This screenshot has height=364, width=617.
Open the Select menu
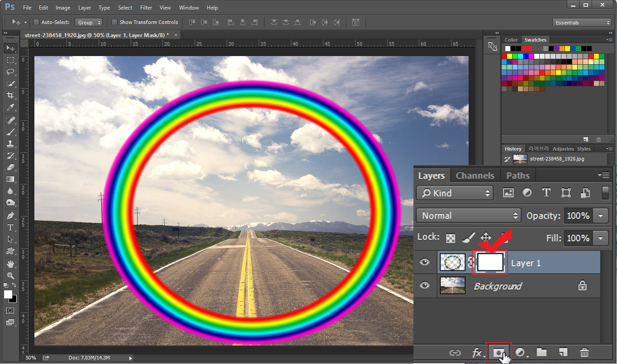[x=125, y=8]
